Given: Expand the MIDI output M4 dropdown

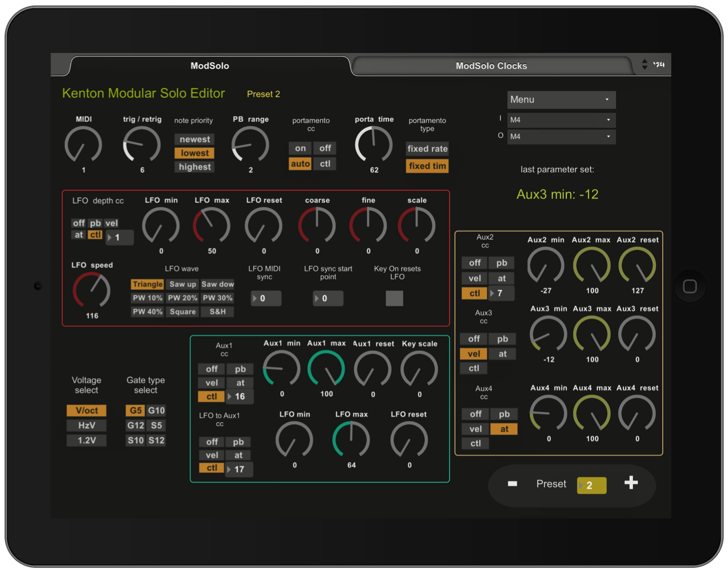Looking at the screenshot, I should coord(561,137).
